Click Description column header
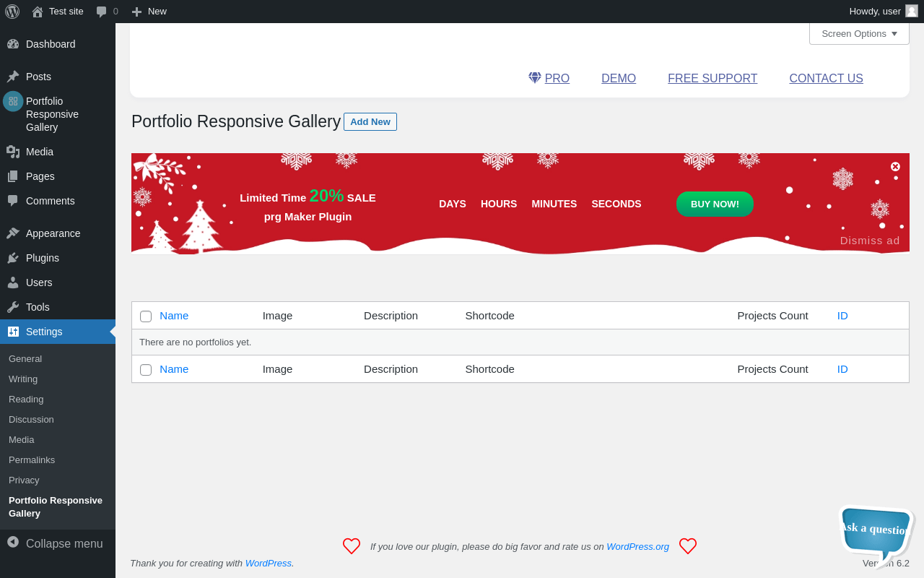The width and height of the screenshot is (924, 578). [391, 316]
